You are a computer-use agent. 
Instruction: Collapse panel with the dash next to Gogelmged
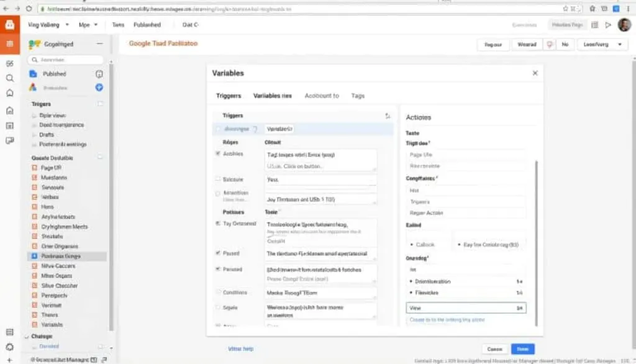tap(99, 43)
